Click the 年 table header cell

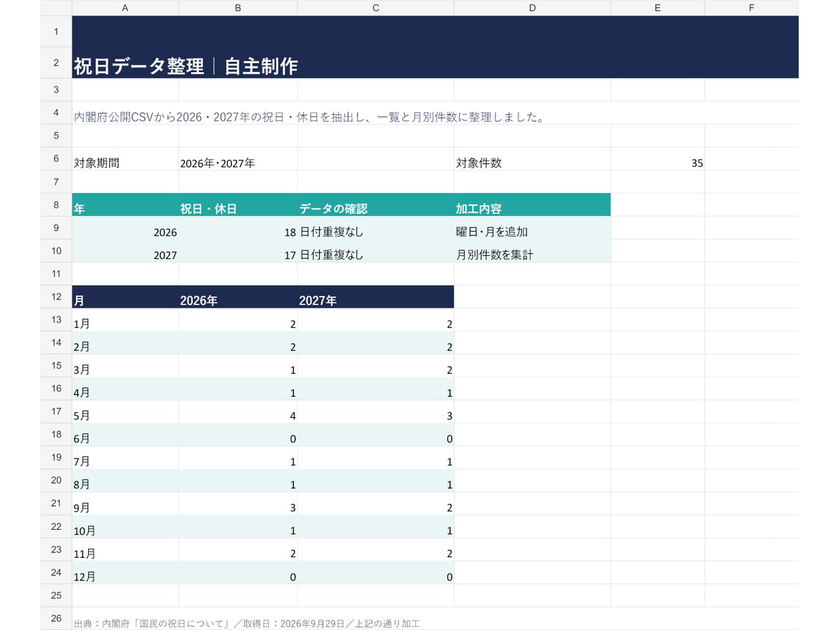click(x=125, y=205)
